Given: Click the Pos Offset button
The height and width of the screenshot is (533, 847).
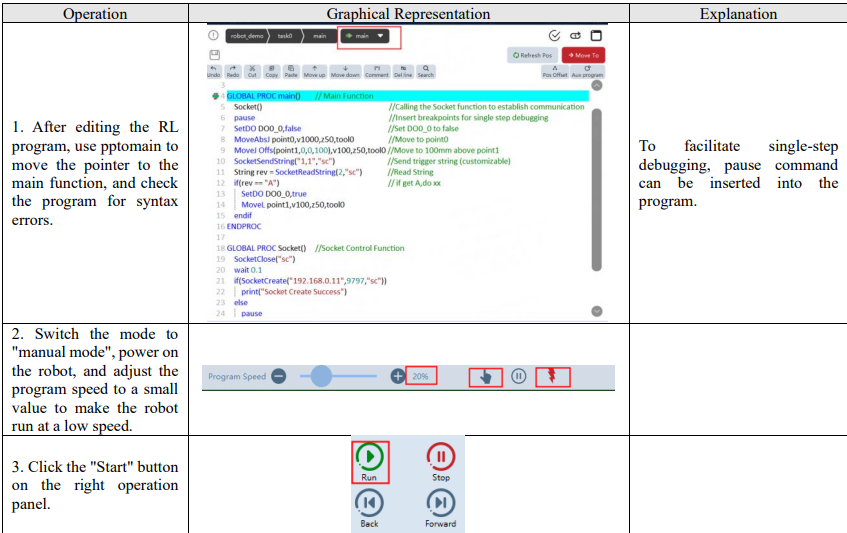Looking at the screenshot, I should click(555, 71).
